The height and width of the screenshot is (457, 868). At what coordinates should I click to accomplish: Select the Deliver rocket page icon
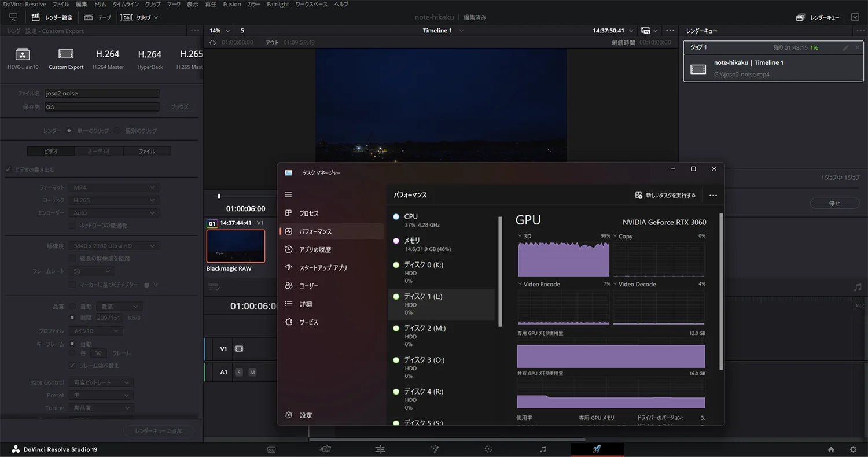pos(597,449)
